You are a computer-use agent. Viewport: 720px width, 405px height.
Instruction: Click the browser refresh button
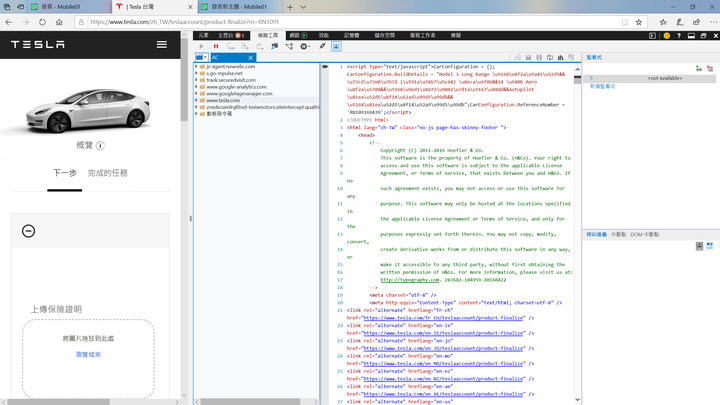(42, 22)
